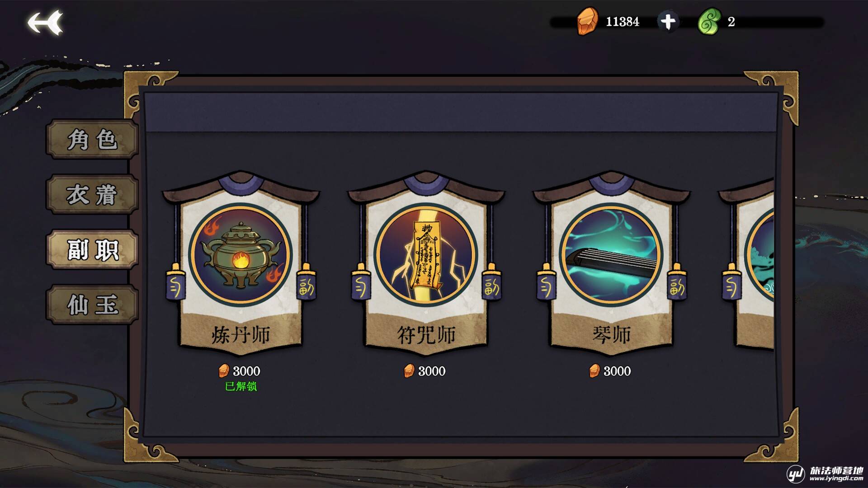Select the guqin zither emblem
868x488 pixels.
pos(611,254)
